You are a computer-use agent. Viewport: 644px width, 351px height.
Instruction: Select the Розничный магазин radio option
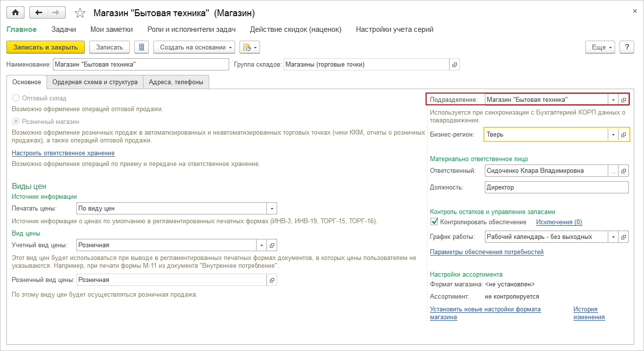[x=16, y=121]
